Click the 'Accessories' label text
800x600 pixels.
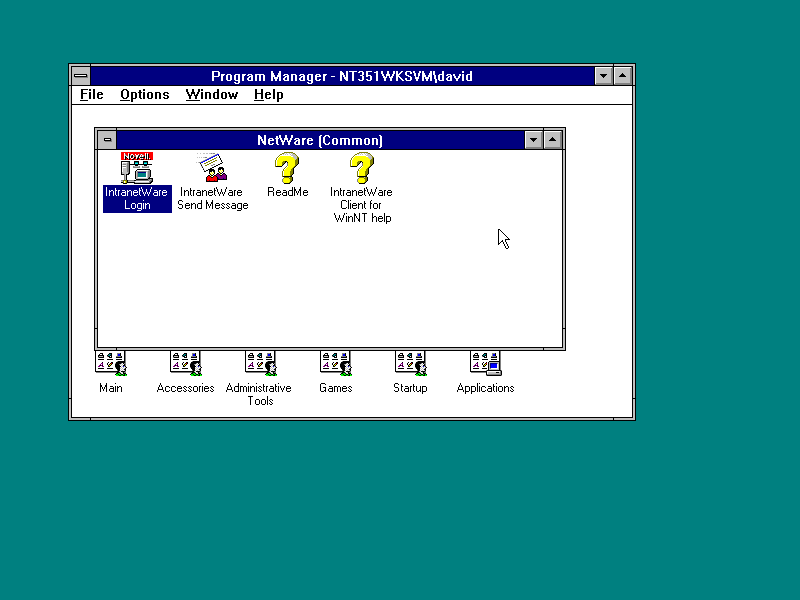(x=185, y=388)
